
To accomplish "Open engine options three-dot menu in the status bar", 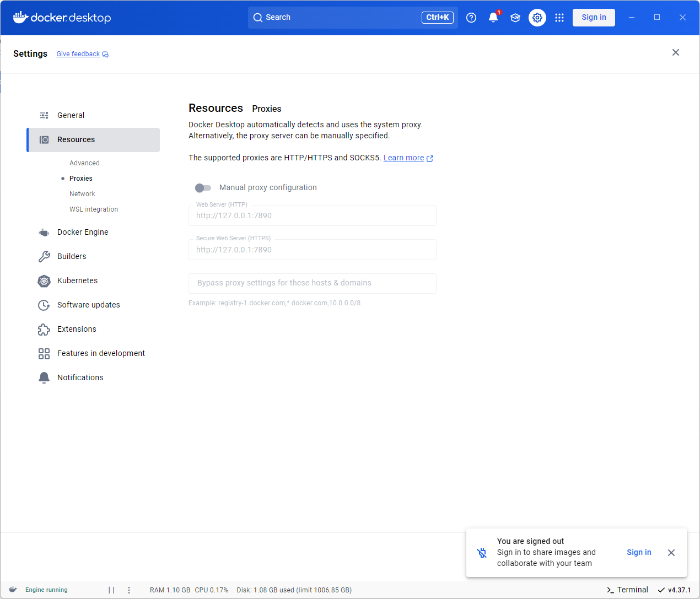I will pyautogui.click(x=129, y=590).
